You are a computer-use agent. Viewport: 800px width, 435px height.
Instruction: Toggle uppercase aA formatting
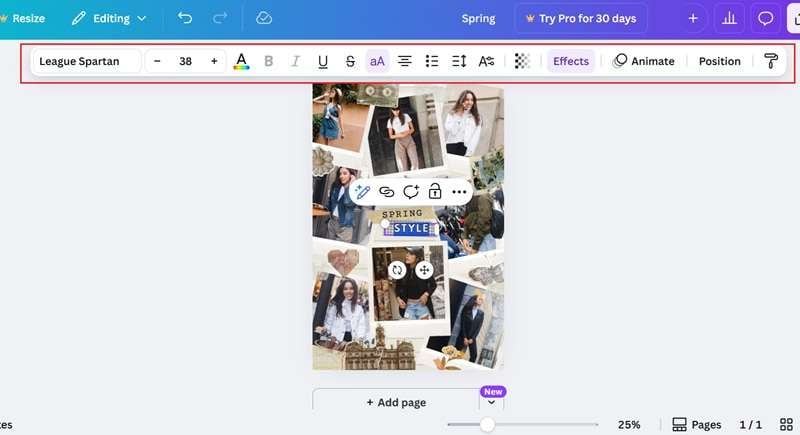(377, 61)
